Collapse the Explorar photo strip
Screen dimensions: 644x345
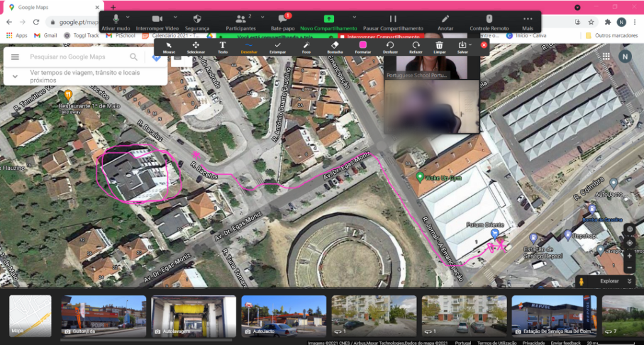[x=629, y=282]
